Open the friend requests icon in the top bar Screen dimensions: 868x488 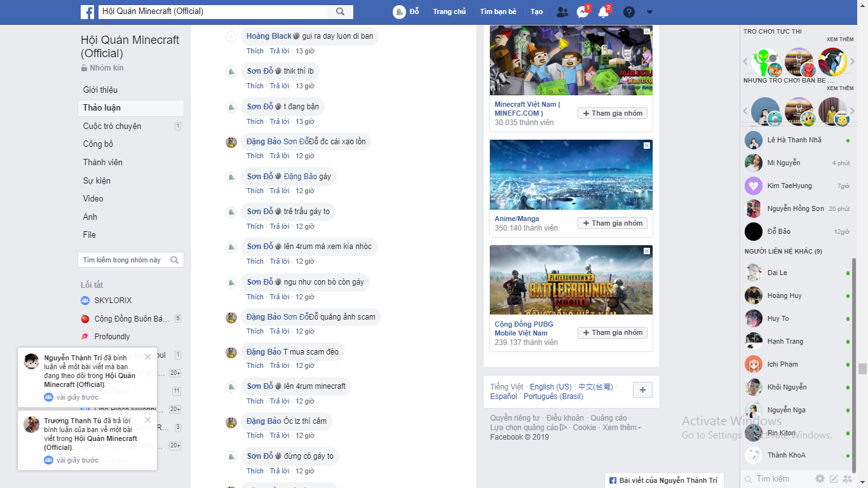click(562, 12)
